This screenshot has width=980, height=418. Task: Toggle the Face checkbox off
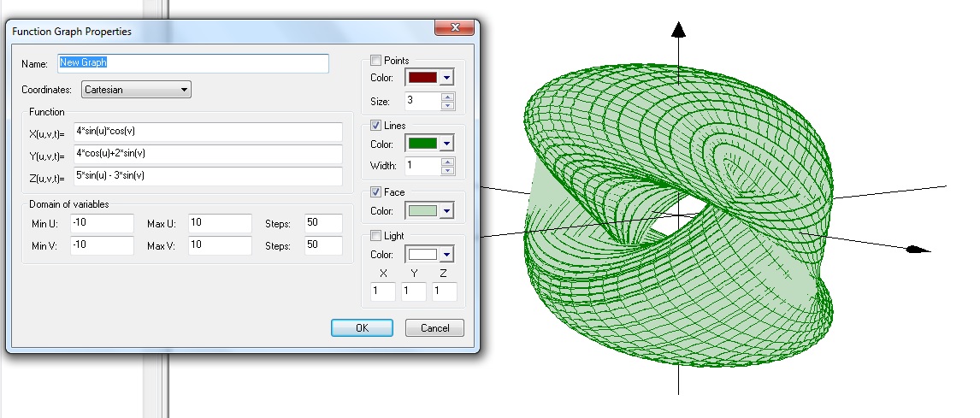[x=376, y=192]
